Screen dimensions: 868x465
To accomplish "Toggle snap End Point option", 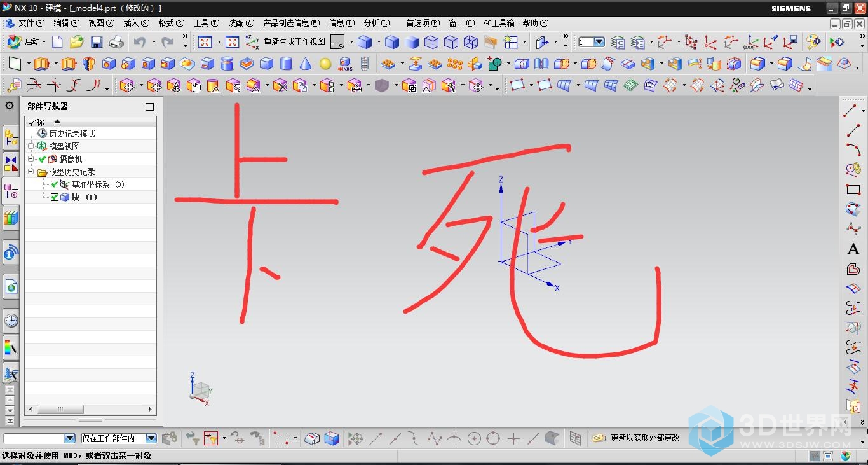I will (x=376, y=438).
